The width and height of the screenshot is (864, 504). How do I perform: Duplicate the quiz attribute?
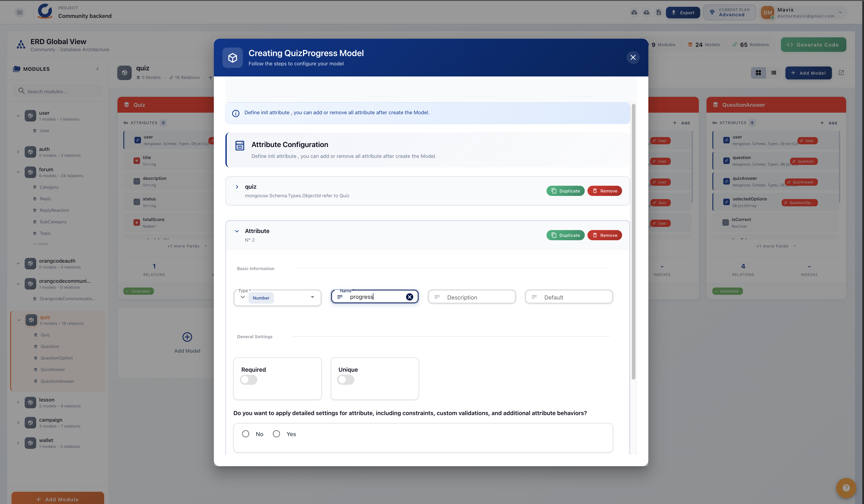[x=565, y=191]
